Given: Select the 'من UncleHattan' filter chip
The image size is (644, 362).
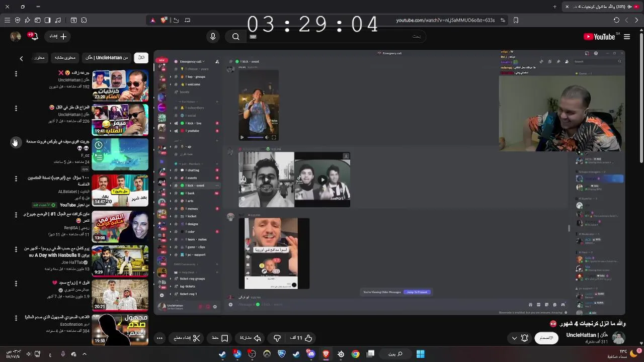Looking at the screenshot, I should (x=107, y=58).
